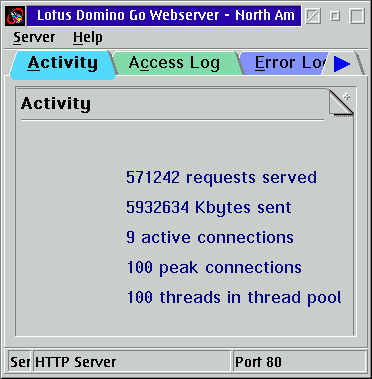
Task: Click the '100 peak connections' line
Action: coord(214,267)
